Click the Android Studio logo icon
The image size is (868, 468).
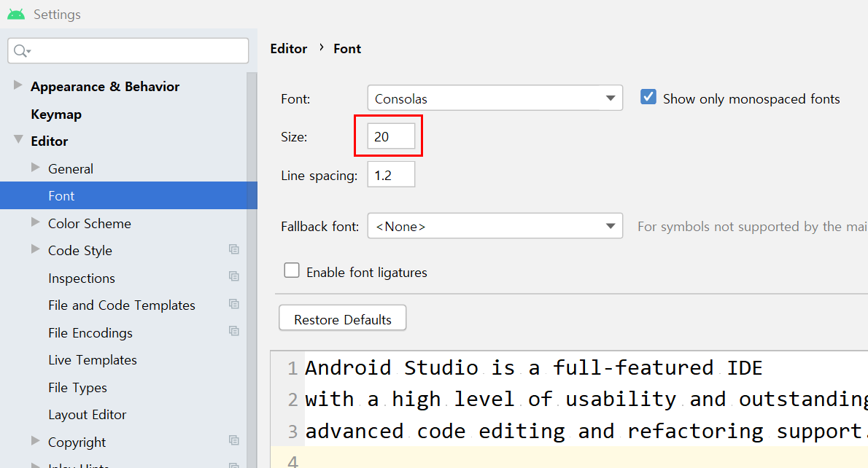[16, 15]
